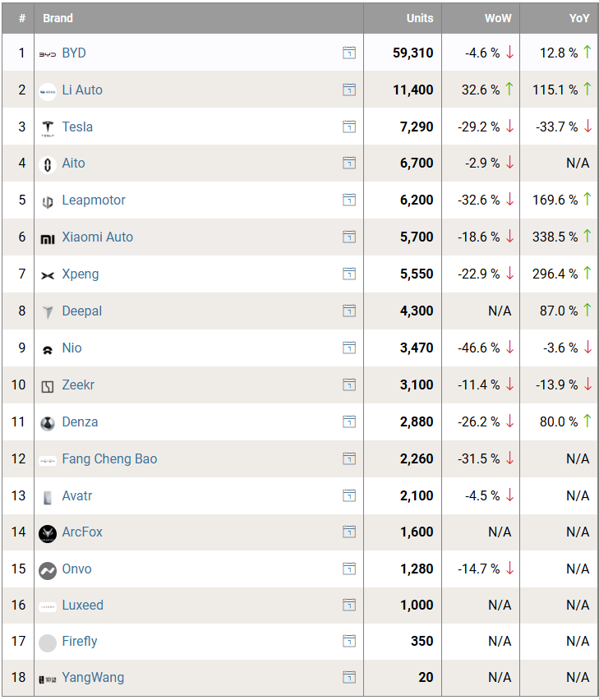This screenshot has width=599, height=700.
Task: Click the calendar icon in BYD row
Action: coord(349,53)
